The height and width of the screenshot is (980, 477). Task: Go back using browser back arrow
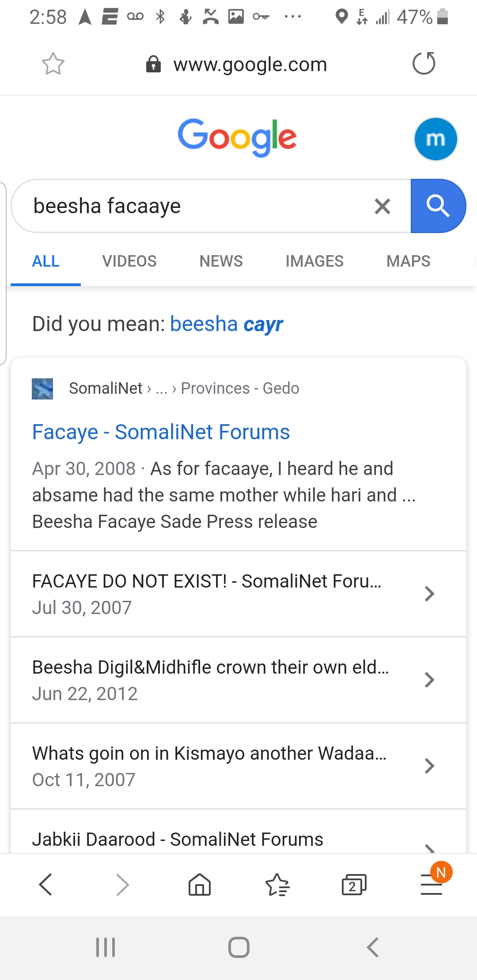coord(46,885)
